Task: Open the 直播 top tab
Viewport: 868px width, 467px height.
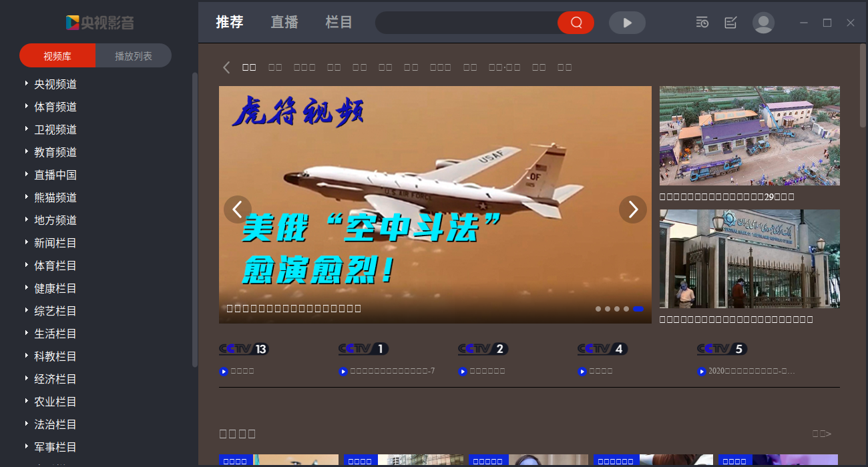Action: [284, 22]
